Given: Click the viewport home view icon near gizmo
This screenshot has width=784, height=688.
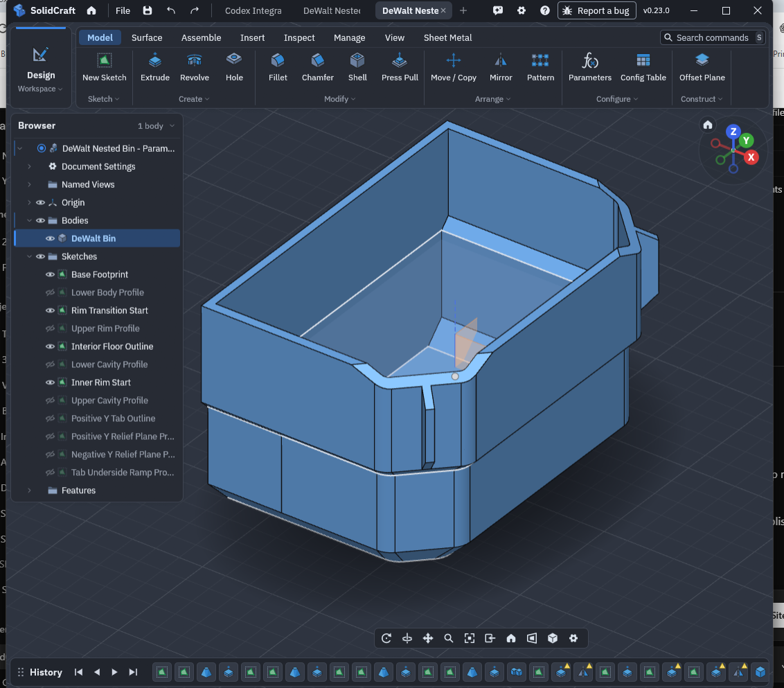Looking at the screenshot, I should 708,125.
